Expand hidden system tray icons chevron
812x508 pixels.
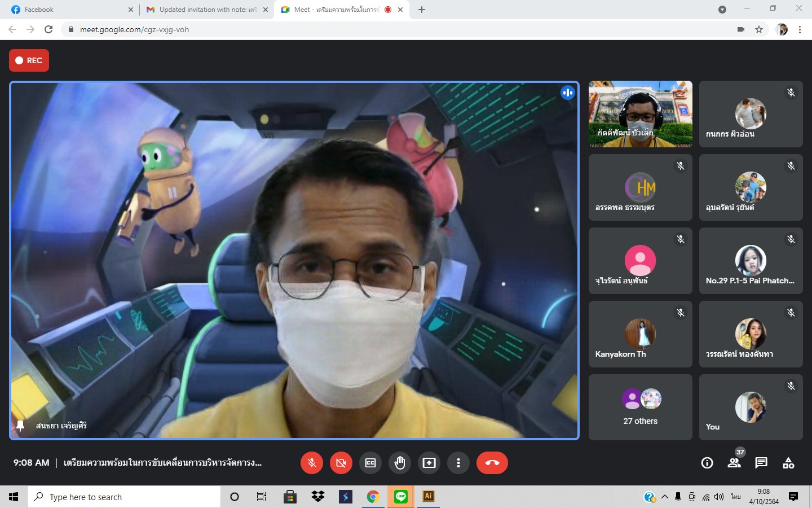pos(665,497)
